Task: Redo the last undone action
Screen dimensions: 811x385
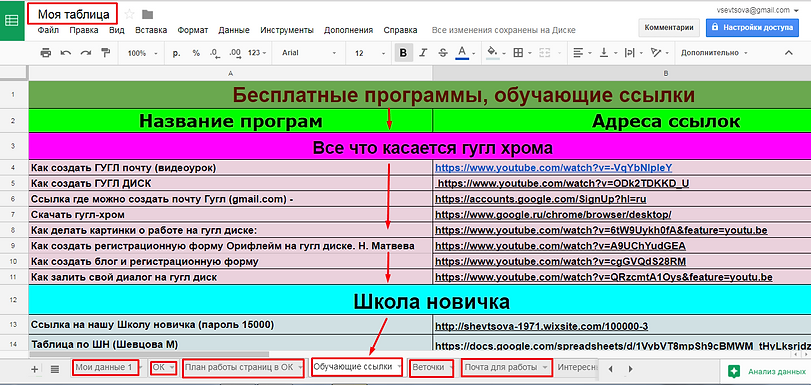Action: coord(85,53)
